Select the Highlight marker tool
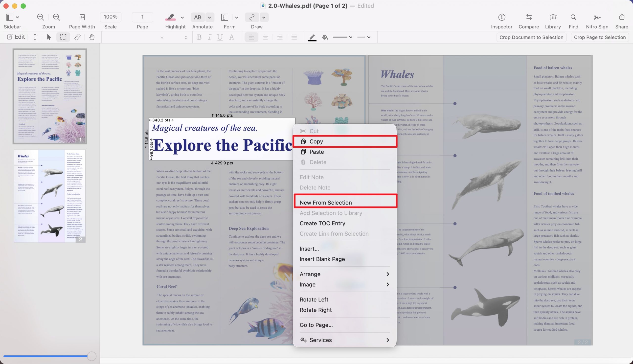 170,17
